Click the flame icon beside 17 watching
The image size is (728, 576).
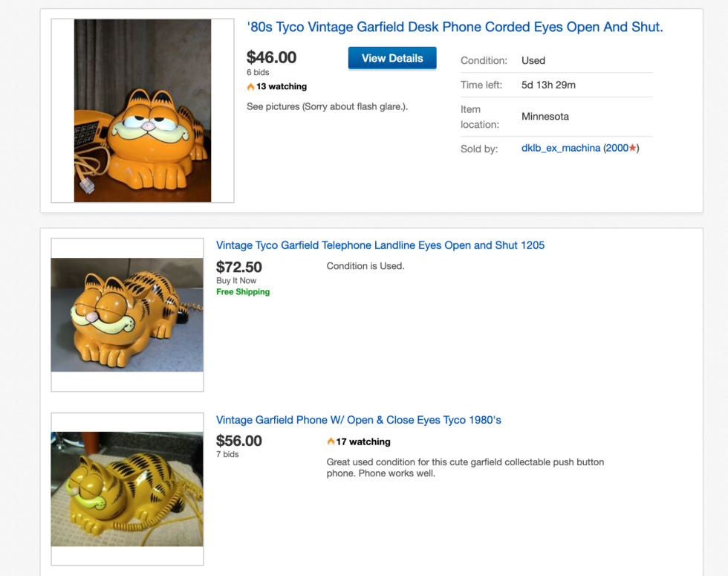[331, 441]
